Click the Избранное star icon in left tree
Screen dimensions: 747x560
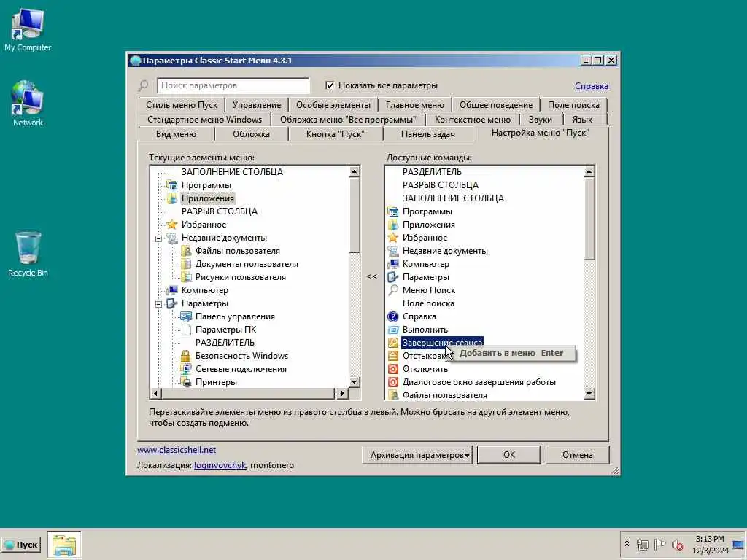[x=172, y=225]
